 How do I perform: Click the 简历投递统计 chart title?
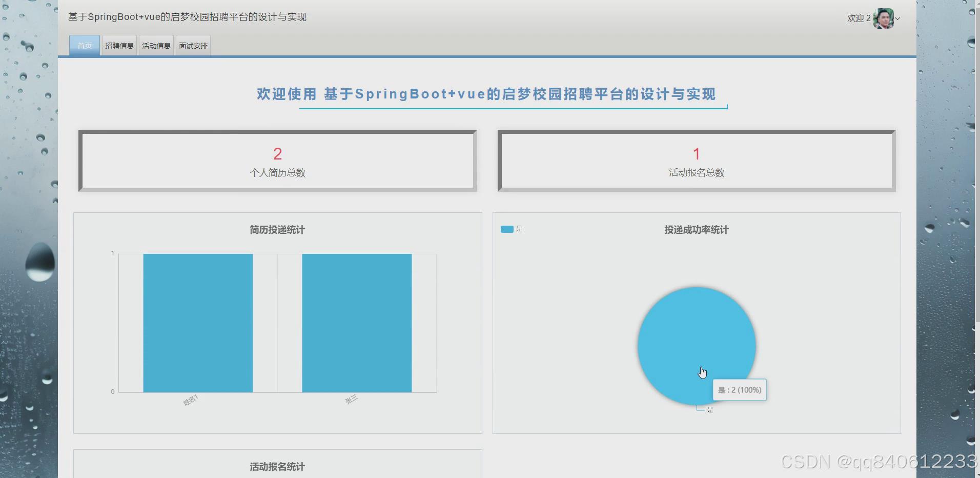[x=277, y=230]
